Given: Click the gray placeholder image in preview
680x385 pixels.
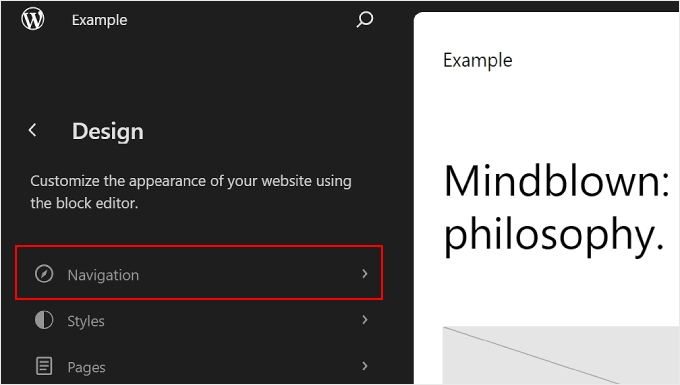Looking at the screenshot, I should (561, 356).
